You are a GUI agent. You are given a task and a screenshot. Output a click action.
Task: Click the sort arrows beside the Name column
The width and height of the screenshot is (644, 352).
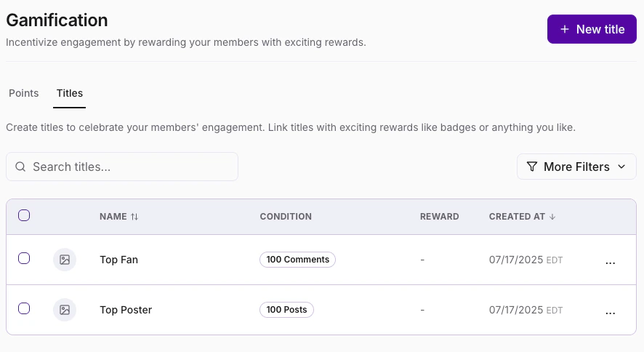134,217
